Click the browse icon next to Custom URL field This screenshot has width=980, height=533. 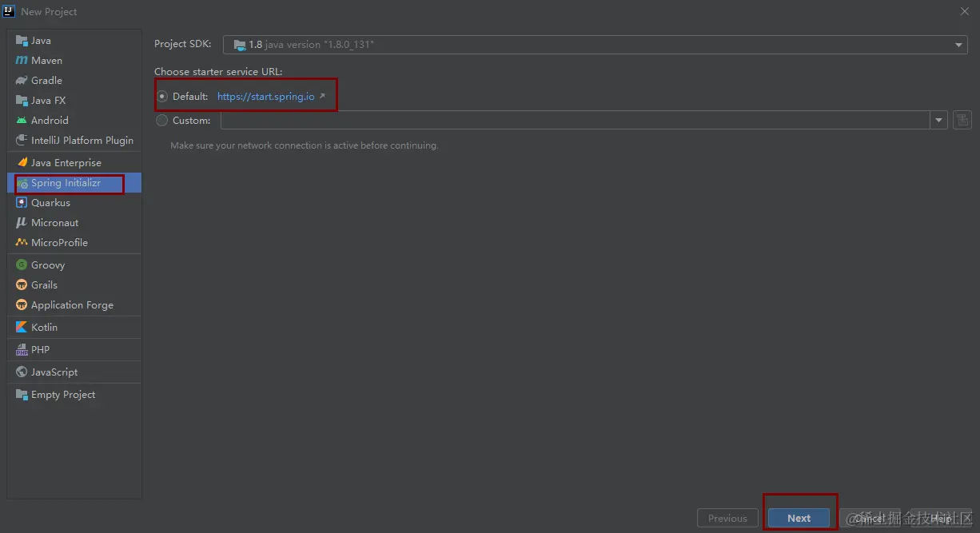[962, 120]
